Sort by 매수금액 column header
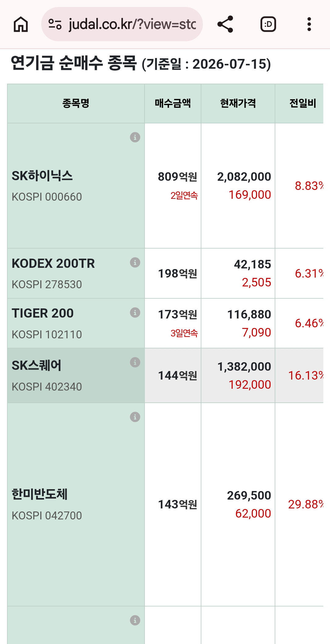 [x=173, y=103]
